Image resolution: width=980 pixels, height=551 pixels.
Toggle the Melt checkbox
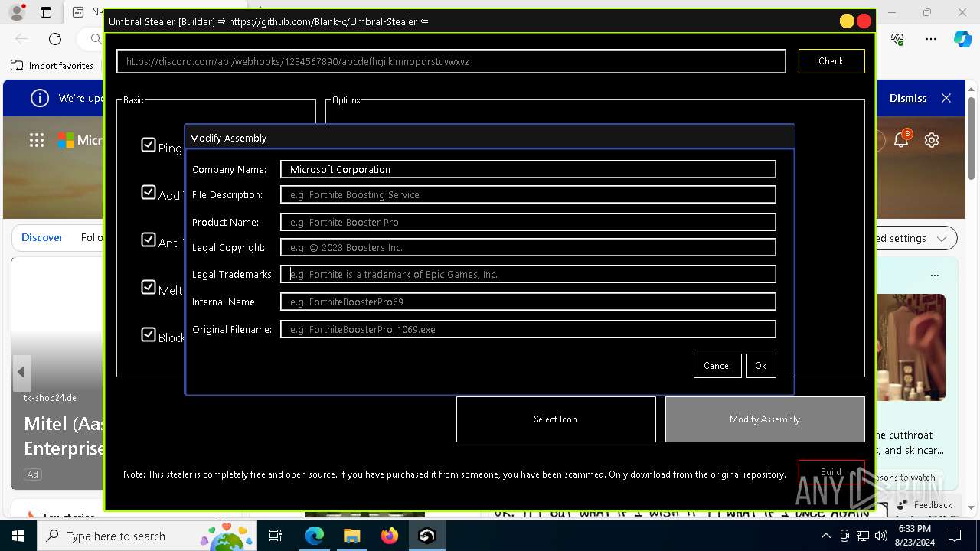click(x=149, y=287)
